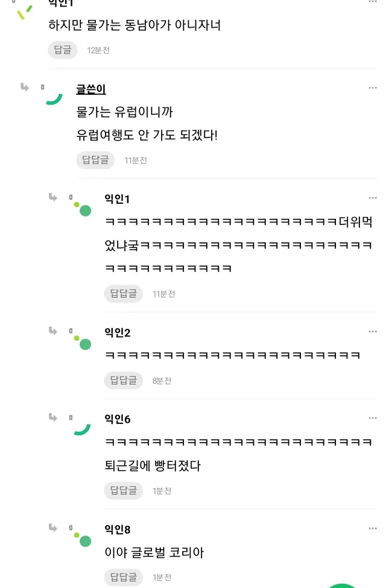Tap 답답글 under 익인6's reply

point(123,490)
